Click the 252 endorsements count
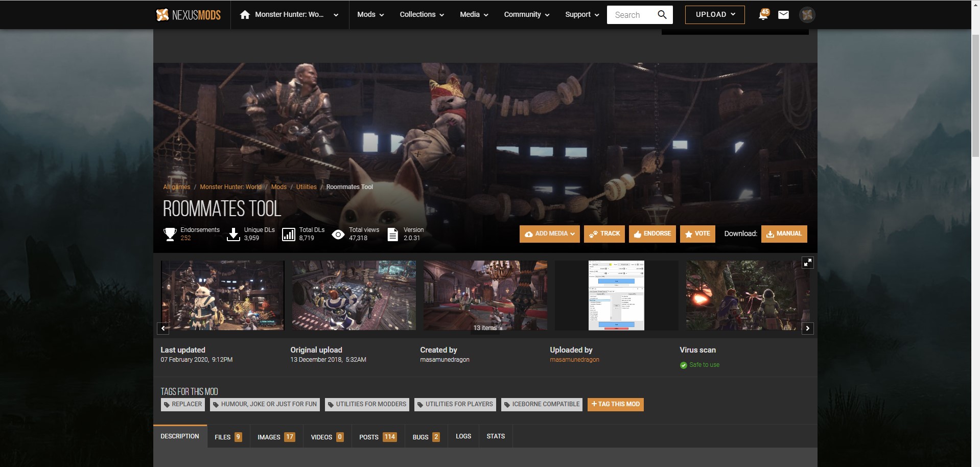The width and height of the screenshot is (980, 467). point(185,238)
